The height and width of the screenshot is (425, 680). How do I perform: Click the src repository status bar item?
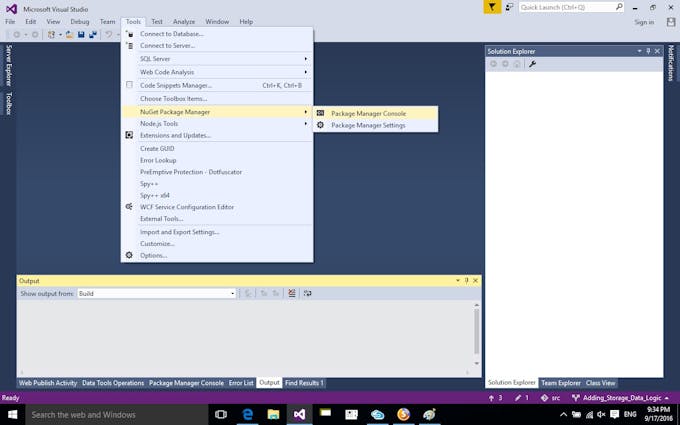550,398
